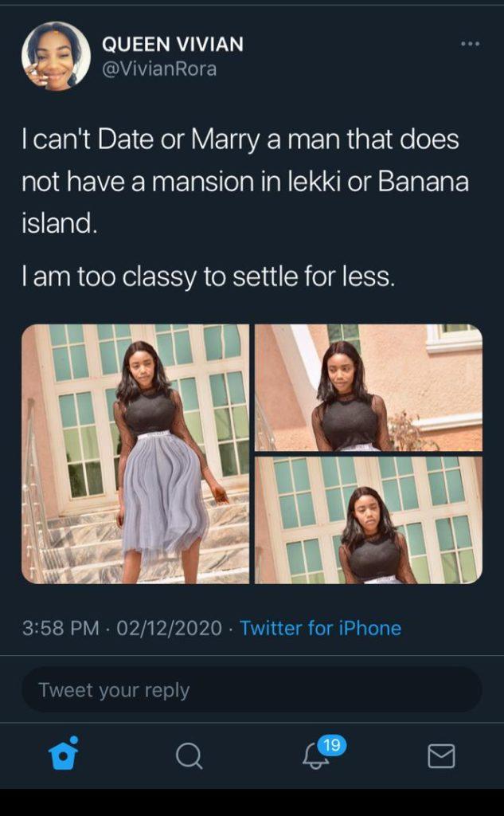Click the Twitter for iPhone link
504x816 pixels.
coord(320,628)
